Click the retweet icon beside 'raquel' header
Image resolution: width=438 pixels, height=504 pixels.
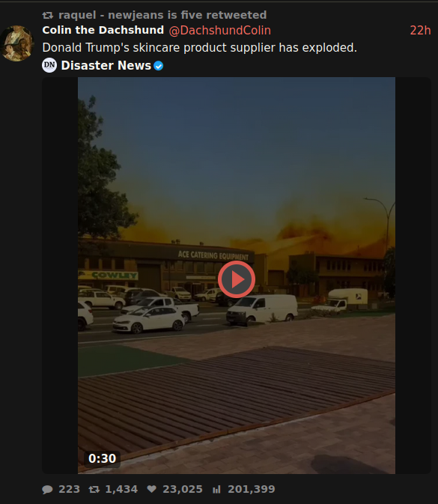tap(48, 15)
